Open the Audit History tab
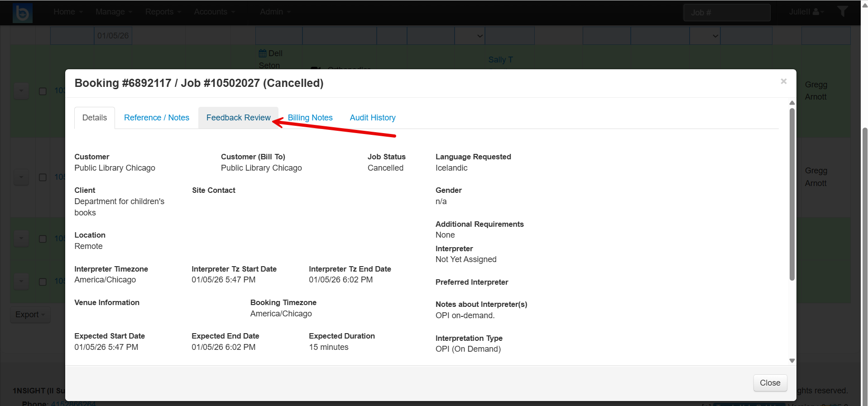Screen dimensions: 868x406 pyautogui.click(x=373, y=118)
